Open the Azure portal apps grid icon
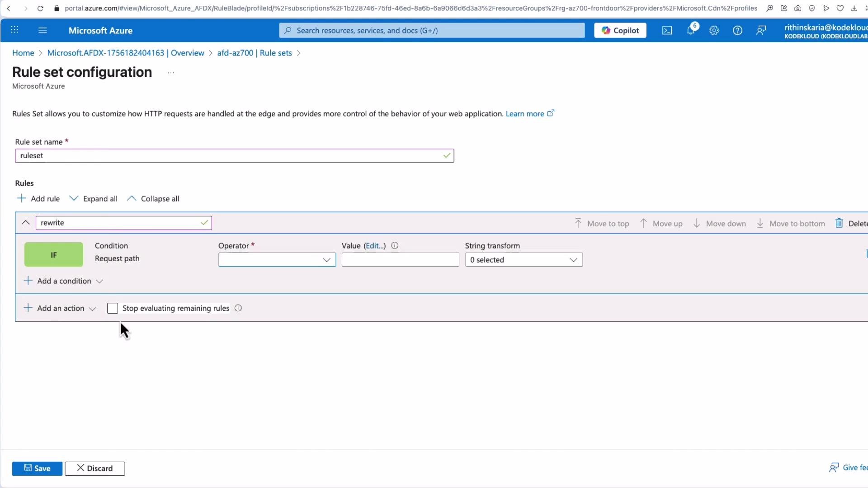Image resolution: width=868 pixels, height=488 pixels. 14,30
